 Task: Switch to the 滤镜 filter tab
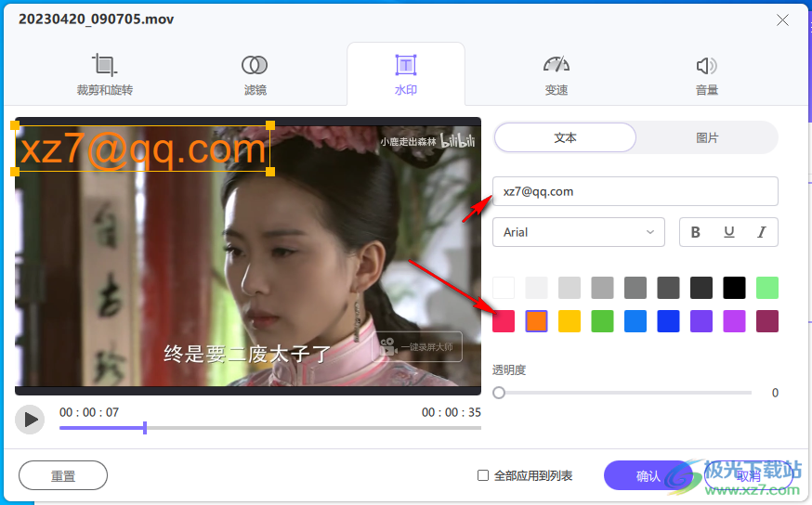[x=255, y=75]
